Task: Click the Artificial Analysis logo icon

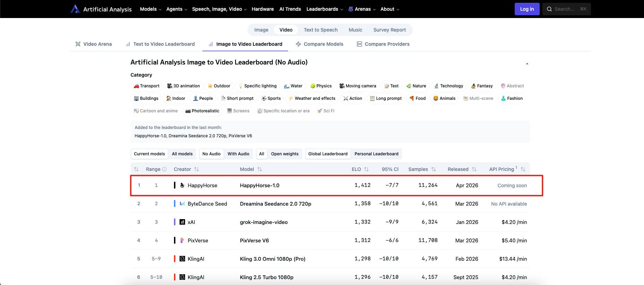Action: pos(75,9)
